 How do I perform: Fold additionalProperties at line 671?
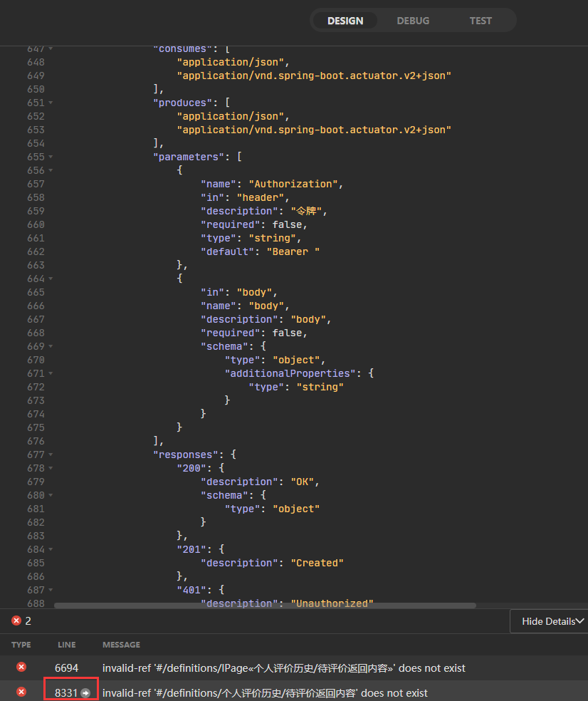51,373
